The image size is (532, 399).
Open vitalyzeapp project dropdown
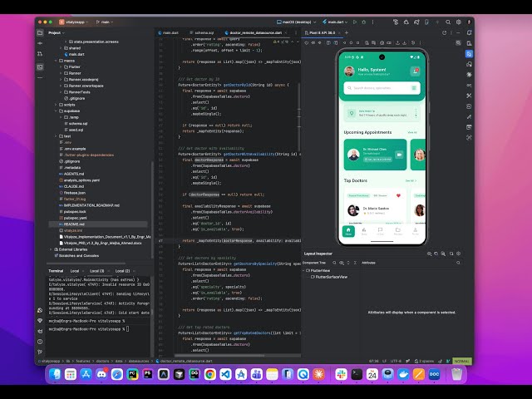(x=74, y=22)
